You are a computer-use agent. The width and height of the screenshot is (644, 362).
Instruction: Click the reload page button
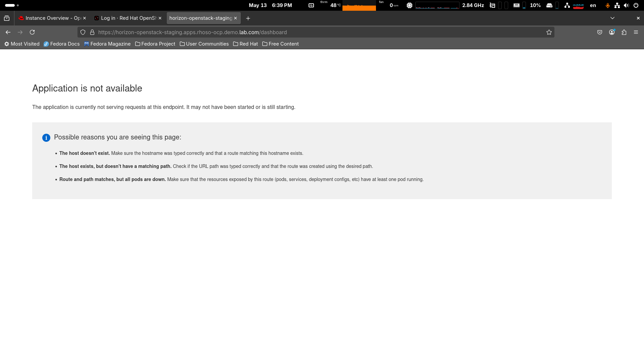coord(32,32)
